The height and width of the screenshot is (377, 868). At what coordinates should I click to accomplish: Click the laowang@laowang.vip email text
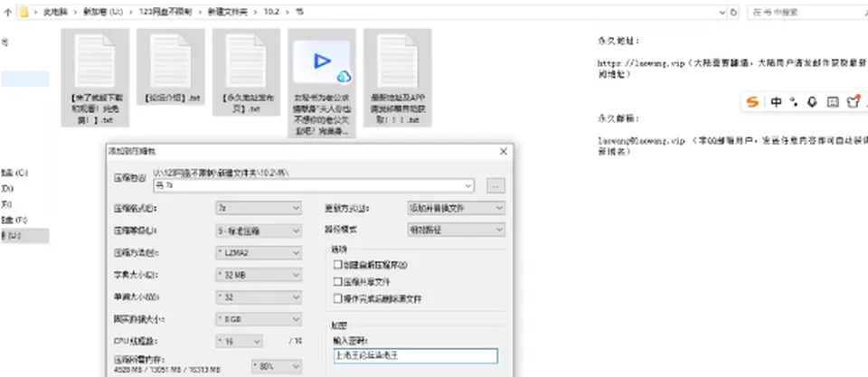point(641,141)
